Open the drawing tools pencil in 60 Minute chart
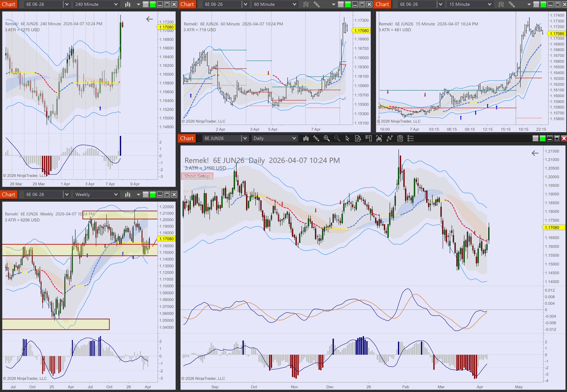The height and width of the screenshot is (392, 567). tap(316, 4)
